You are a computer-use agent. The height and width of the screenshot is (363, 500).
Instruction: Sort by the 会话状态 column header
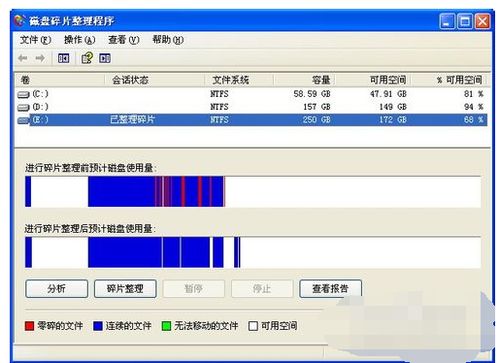point(155,80)
